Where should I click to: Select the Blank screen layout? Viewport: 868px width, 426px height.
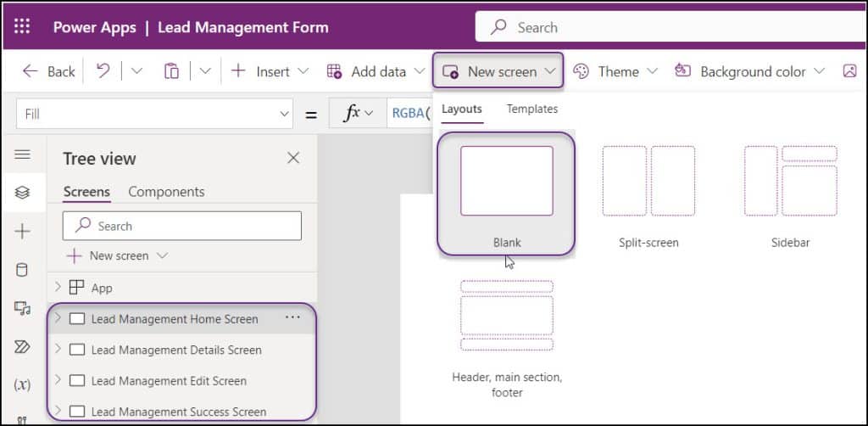(x=507, y=193)
